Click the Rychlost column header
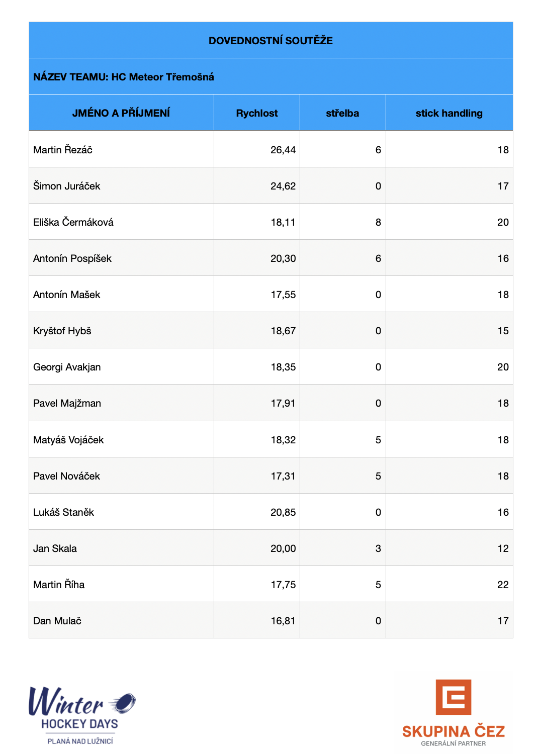The width and height of the screenshot is (538, 756). point(257,113)
